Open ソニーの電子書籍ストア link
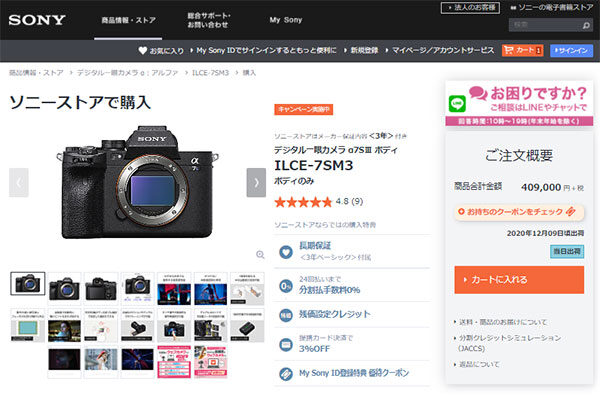 coord(552,7)
